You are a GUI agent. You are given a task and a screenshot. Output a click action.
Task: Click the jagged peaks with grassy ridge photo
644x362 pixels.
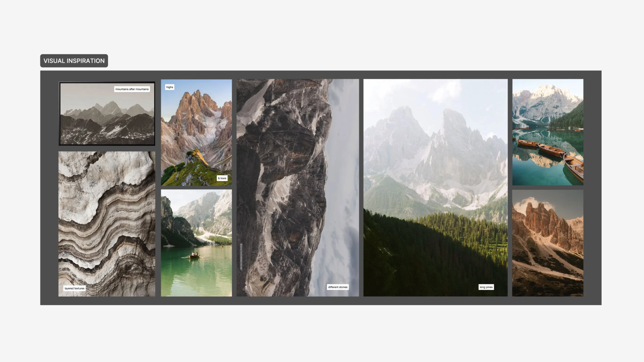197,133
